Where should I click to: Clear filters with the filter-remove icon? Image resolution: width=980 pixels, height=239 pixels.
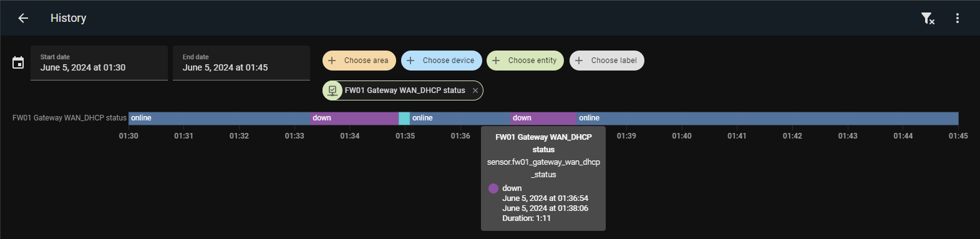coord(928,18)
